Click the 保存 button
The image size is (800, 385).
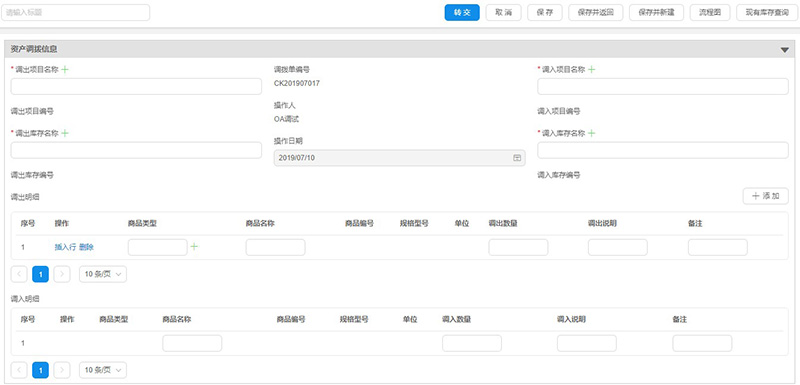[545, 13]
